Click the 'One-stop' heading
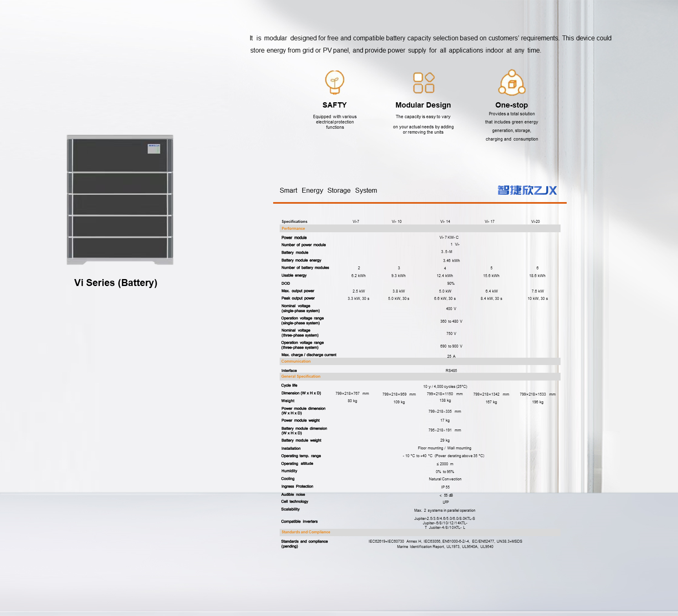Image resolution: width=678 pixels, height=616 pixels. click(512, 105)
